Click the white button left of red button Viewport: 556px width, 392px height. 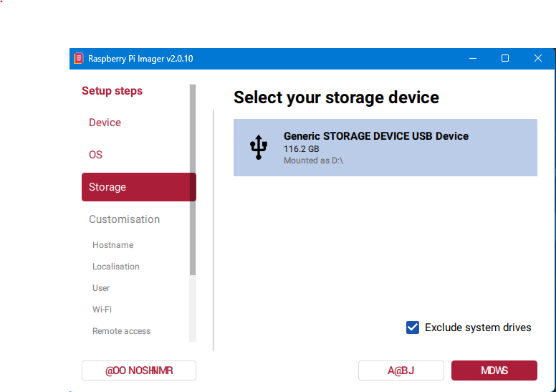tap(401, 371)
